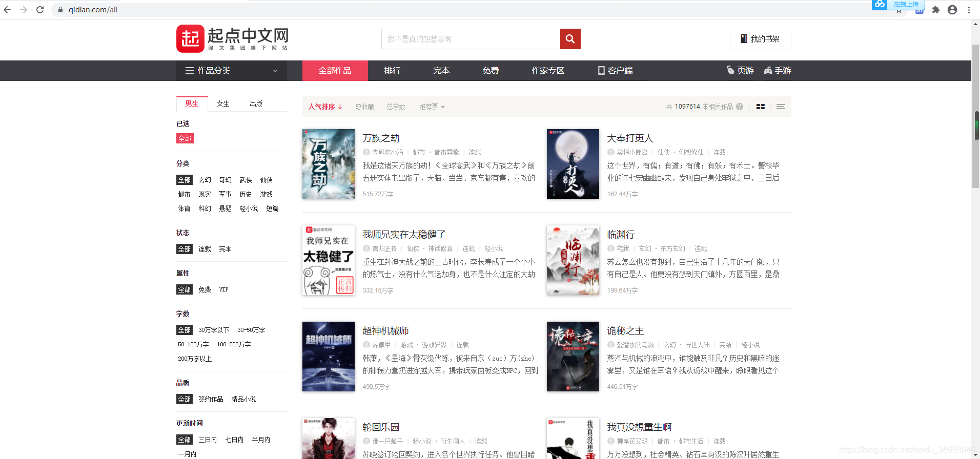Filter category by 都市
This screenshot has width=980, height=459.
(x=184, y=194)
